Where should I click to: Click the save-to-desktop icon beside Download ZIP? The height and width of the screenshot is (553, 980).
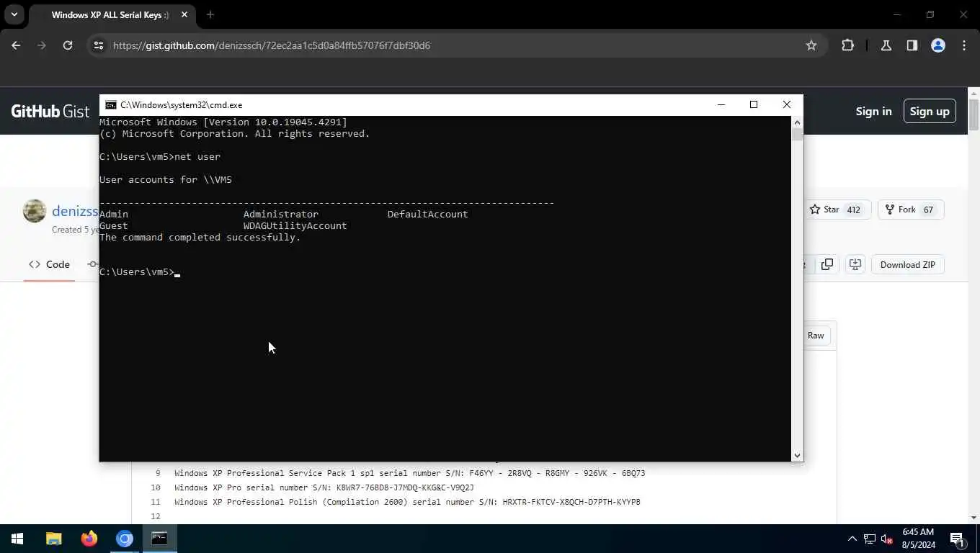tap(855, 264)
